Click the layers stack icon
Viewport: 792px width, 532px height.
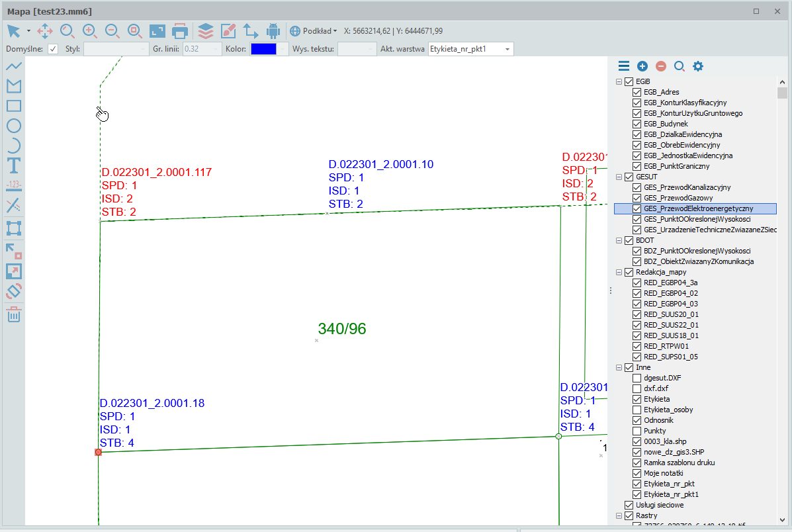pos(205,31)
